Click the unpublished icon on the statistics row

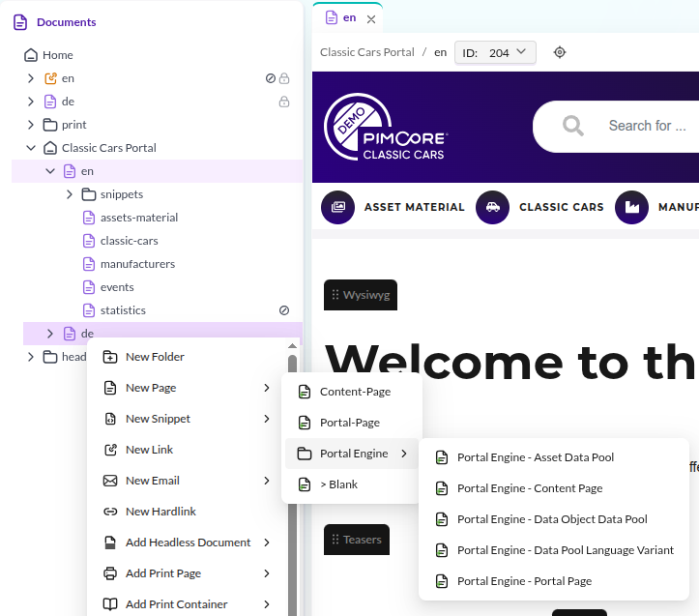click(284, 310)
